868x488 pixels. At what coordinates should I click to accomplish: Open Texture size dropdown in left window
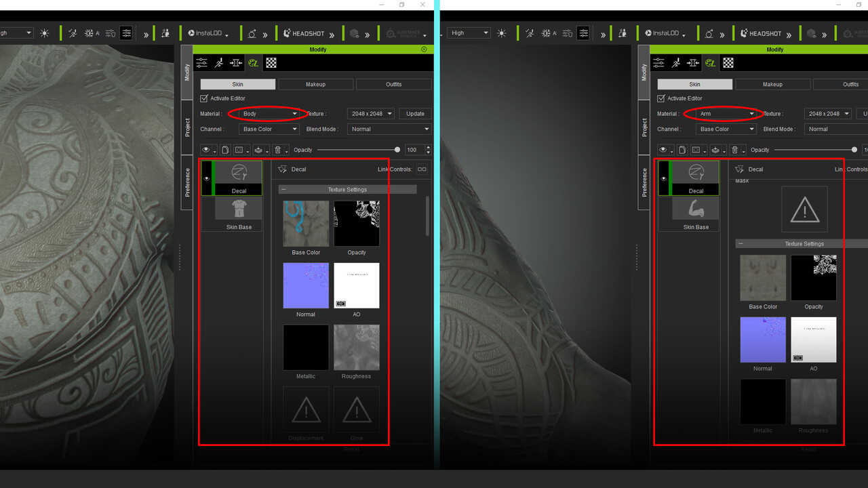pyautogui.click(x=372, y=114)
